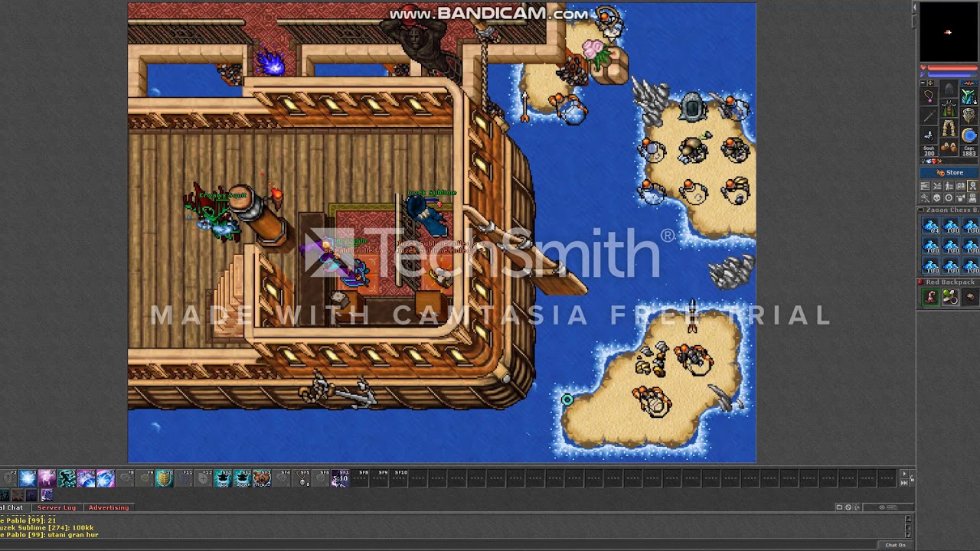Image resolution: width=980 pixels, height=551 pixels.
Task: Toggle the action bar lock icon
Action: click(912, 478)
